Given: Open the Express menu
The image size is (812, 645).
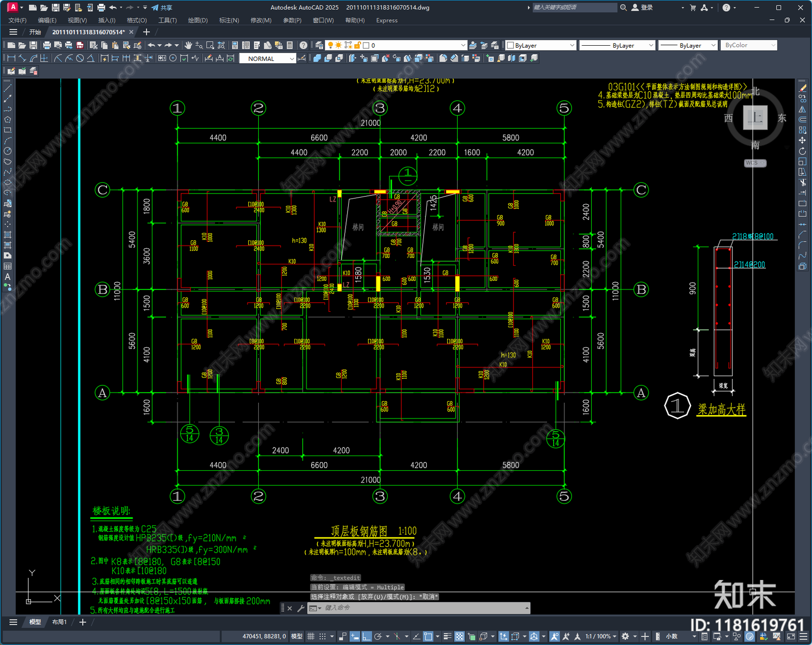Looking at the screenshot, I should point(387,20).
